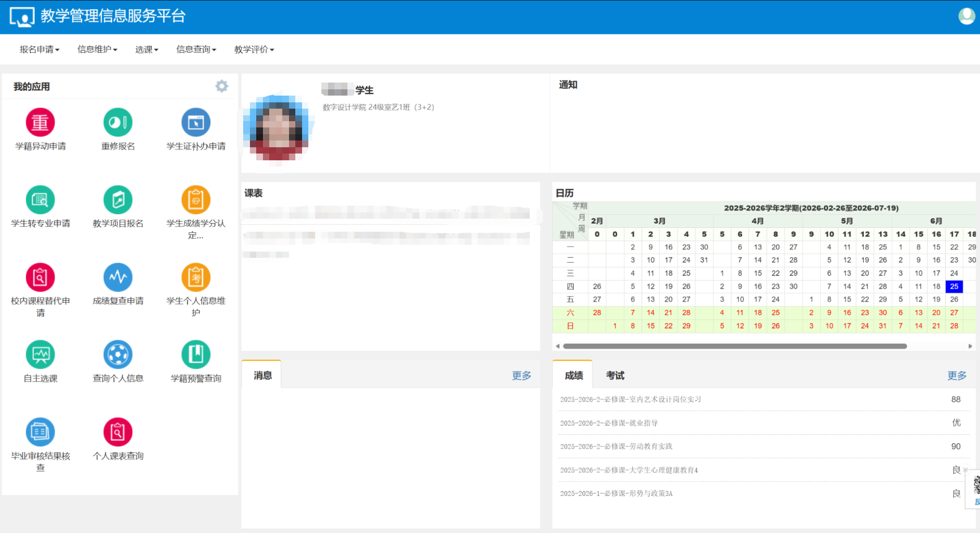The image size is (980, 533).
Task: Click the 大学生心理健康教育4 grade entry
Action: [763, 470]
